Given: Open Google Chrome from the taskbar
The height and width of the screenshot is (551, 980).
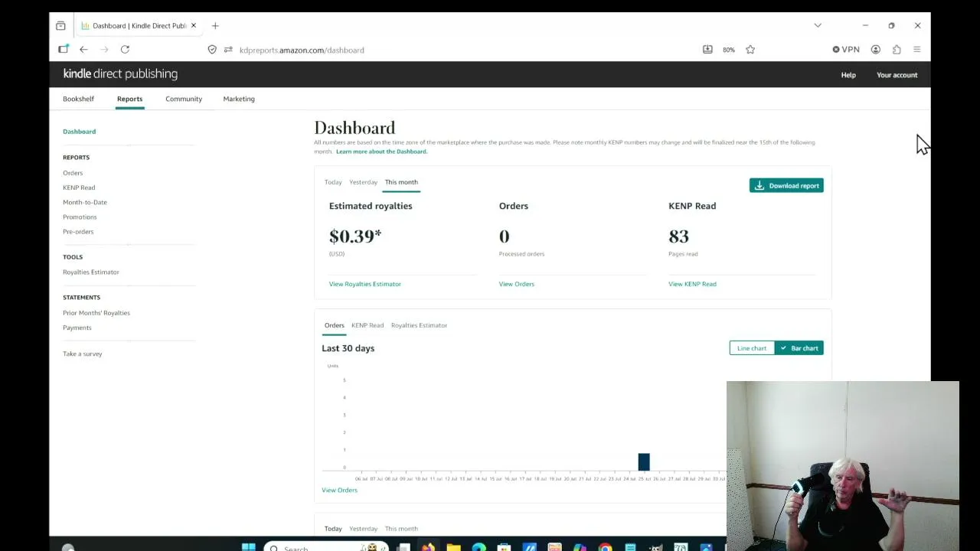Looking at the screenshot, I should point(605,547).
